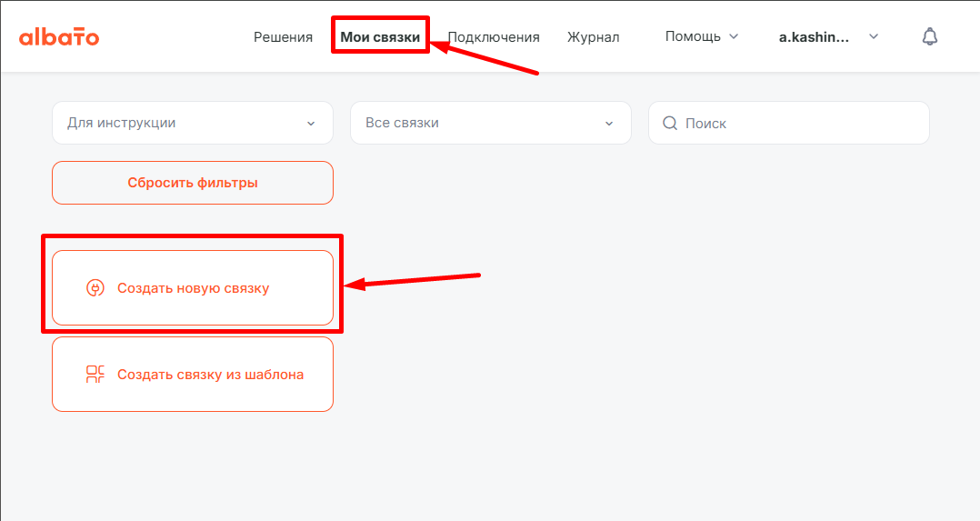Image resolution: width=980 pixels, height=521 pixels.
Task: Expand the Все связки dropdown
Action: click(x=480, y=123)
